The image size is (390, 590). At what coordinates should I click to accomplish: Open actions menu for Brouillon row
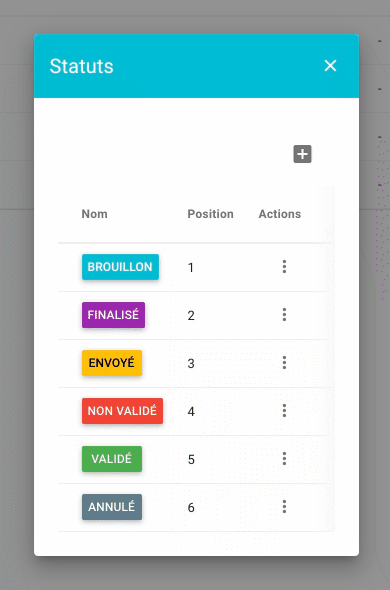pos(284,266)
